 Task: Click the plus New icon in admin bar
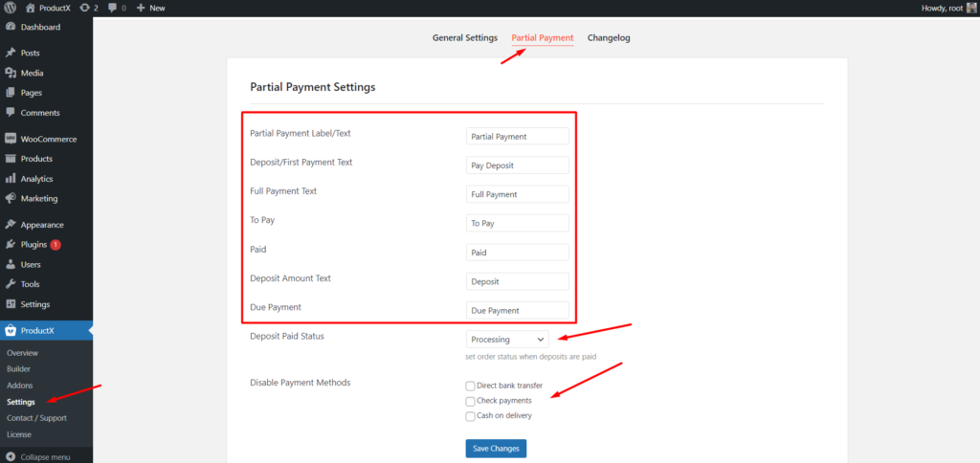pos(141,8)
